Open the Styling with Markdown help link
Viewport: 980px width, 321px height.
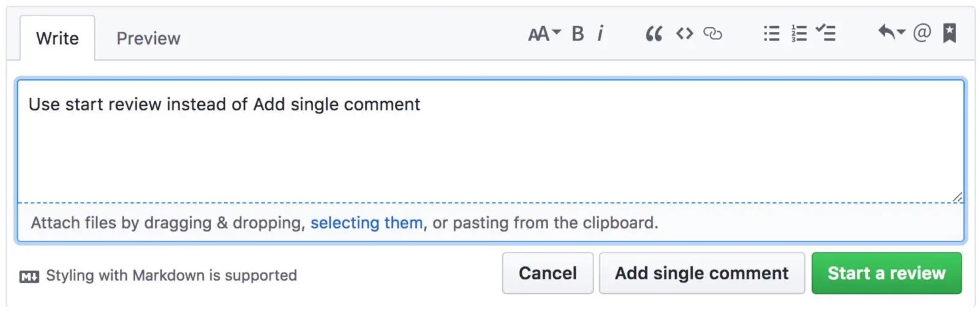pyautogui.click(x=171, y=276)
